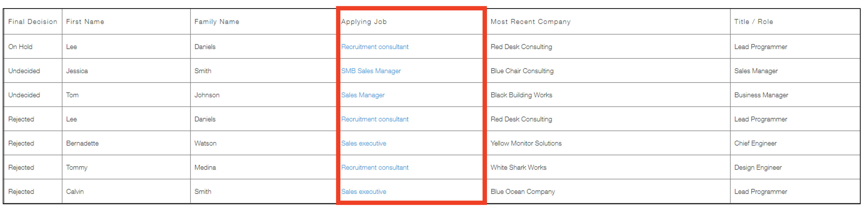
Task: Select the Blue Chair Consulting cell
Action: [x=522, y=71]
